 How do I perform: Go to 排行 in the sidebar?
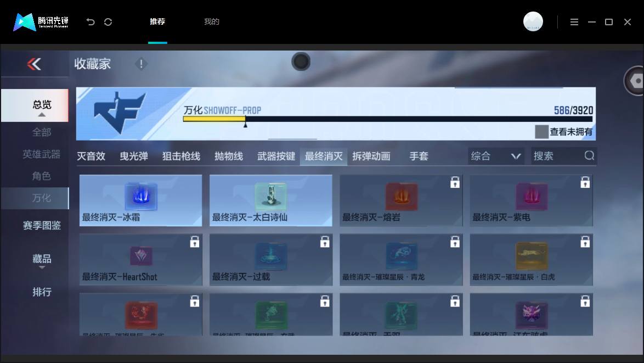pos(42,292)
